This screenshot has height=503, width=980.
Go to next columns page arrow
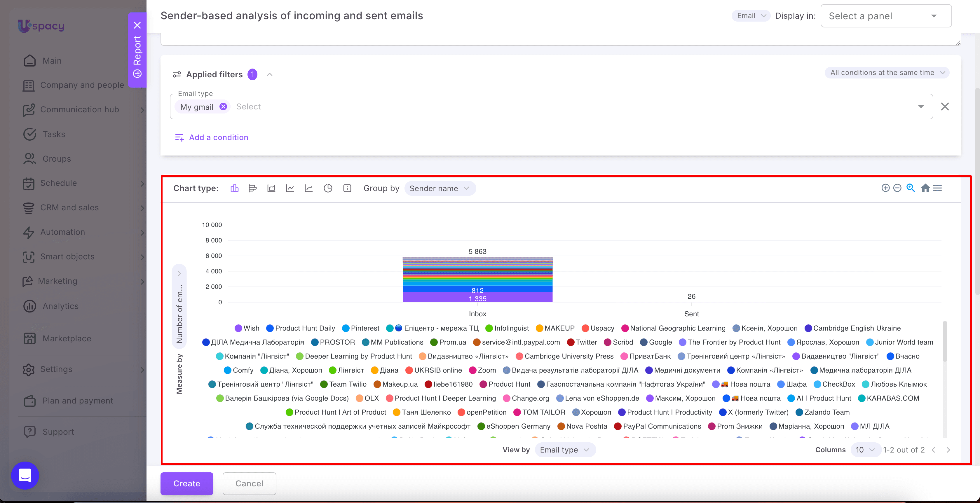[948, 450]
